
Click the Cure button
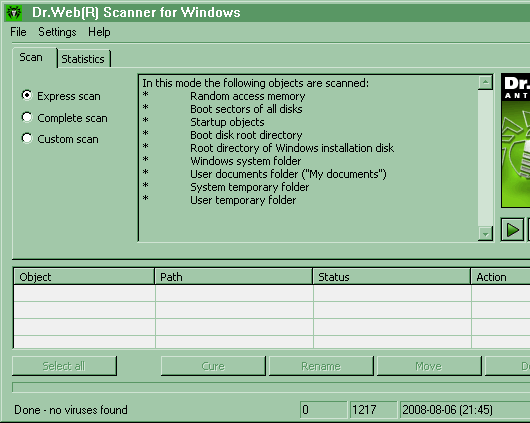tap(213, 366)
